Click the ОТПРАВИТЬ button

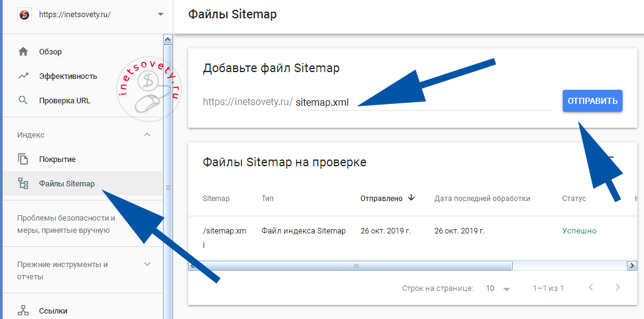pos(592,101)
